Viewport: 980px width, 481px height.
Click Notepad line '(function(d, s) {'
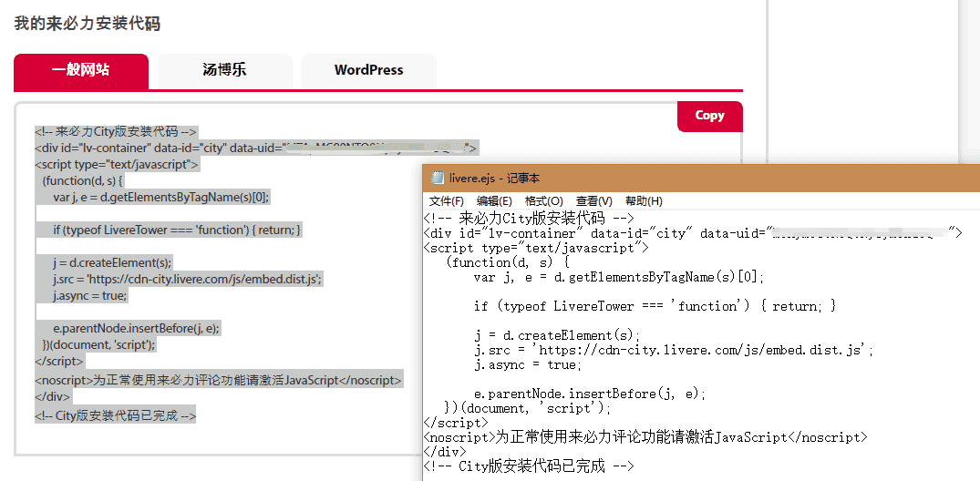click(x=508, y=262)
